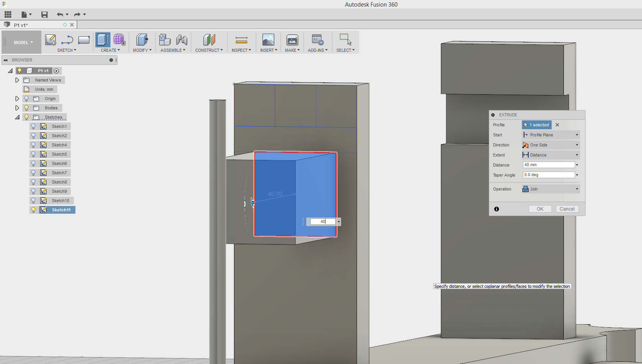Viewport: 642px width, 364px height.
Task: Click OK in the Extrude dialog
Action: tap(540, 209)
